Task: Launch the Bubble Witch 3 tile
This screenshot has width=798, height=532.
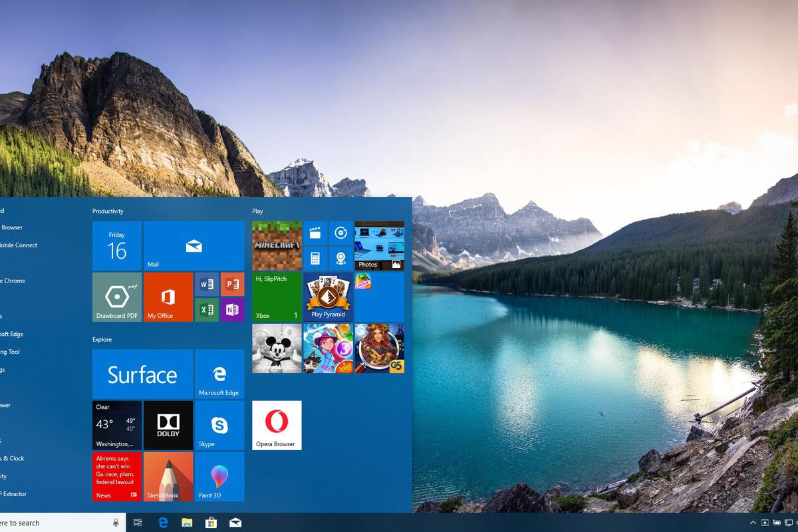Action: 329,348
